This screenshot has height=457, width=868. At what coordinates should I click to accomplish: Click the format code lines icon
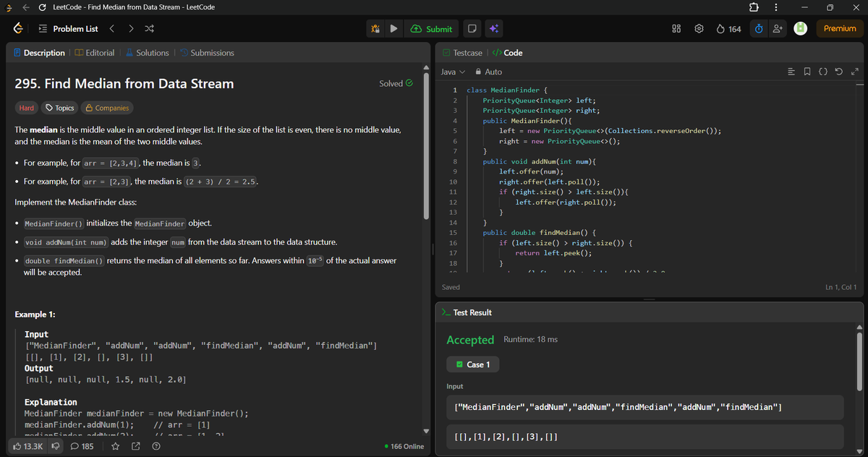pyautogui.click(x=791, y=72)
